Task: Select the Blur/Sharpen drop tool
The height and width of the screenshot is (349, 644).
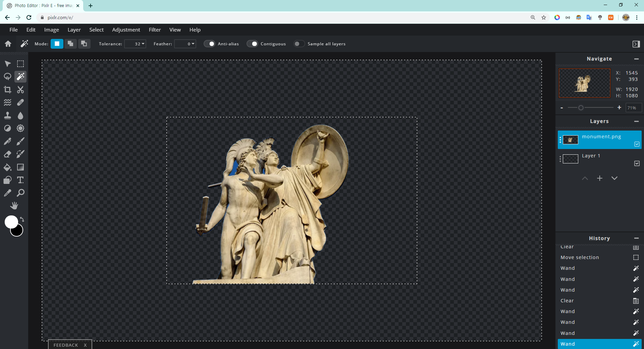Action: click(20, 115)
